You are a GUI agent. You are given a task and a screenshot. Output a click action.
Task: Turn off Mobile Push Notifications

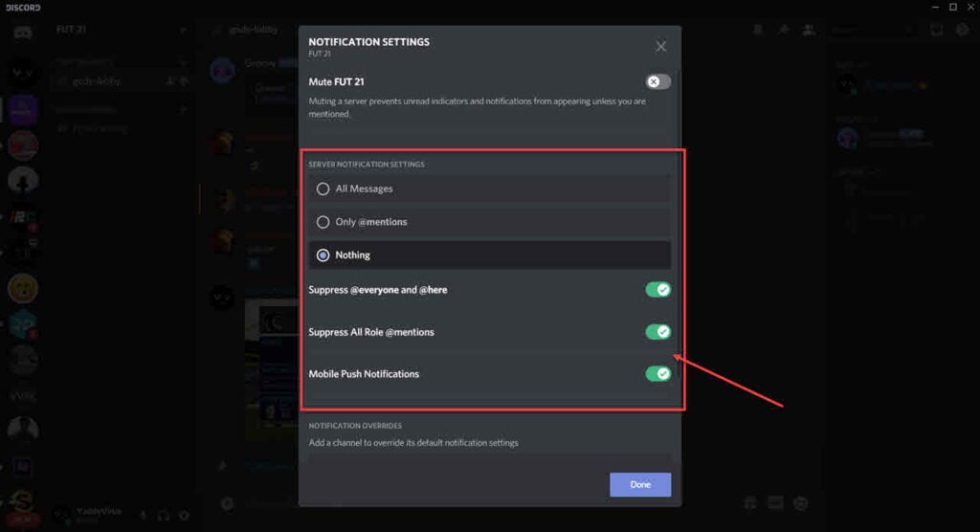pos(658,374)
